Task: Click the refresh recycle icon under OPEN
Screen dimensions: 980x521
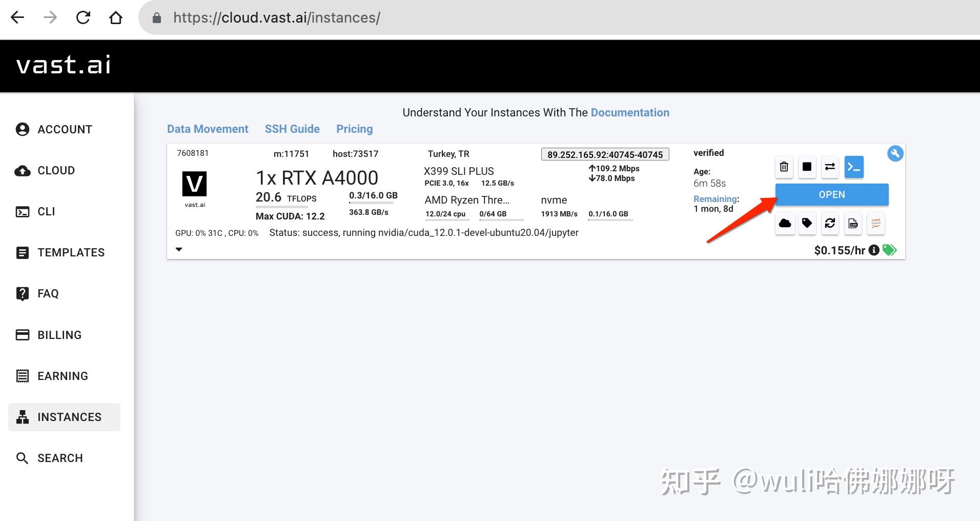Action: [830, 224]
